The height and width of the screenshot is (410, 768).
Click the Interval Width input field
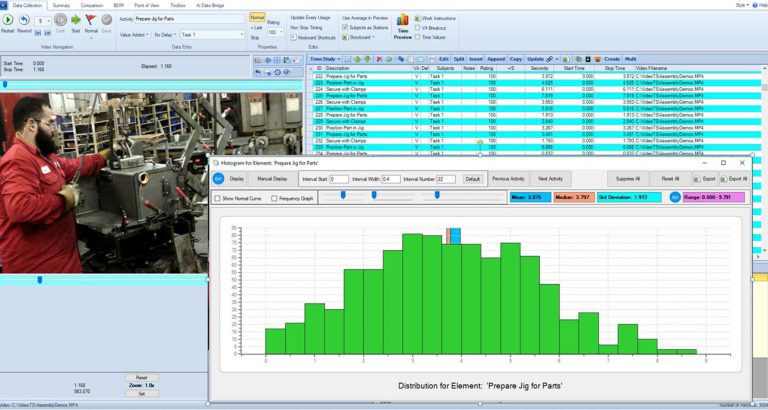(x=391, y=179)
